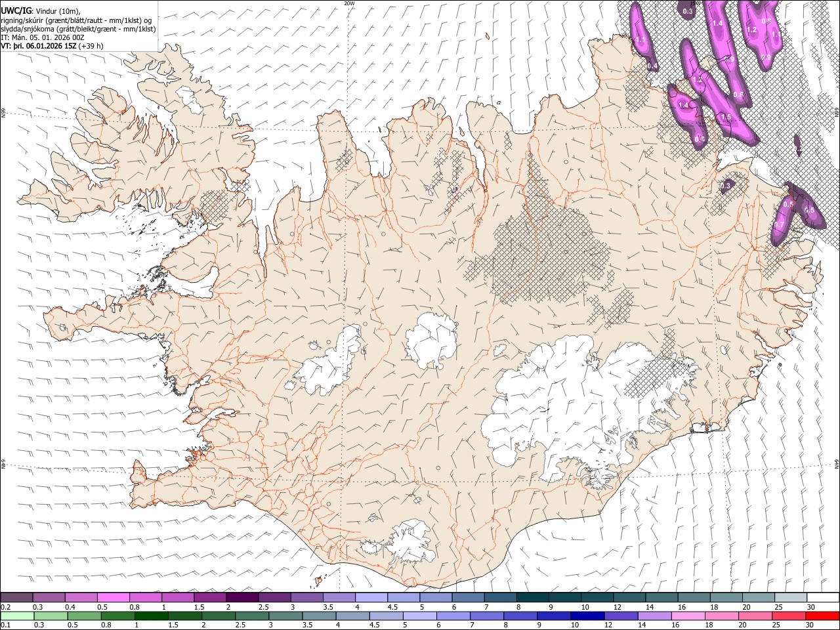Select the darkest green 1 swatch in lower legend
The height and width of the screenshot is (630, 840).
(152, 616)
